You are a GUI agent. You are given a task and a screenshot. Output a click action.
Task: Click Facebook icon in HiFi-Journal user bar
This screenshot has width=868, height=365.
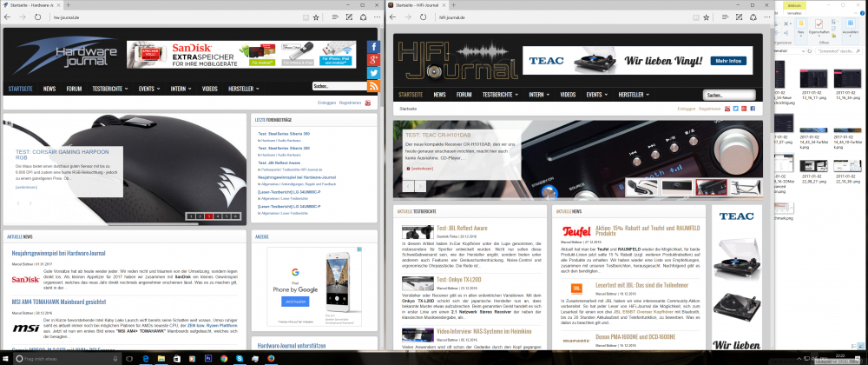click(x=753, y=109)
